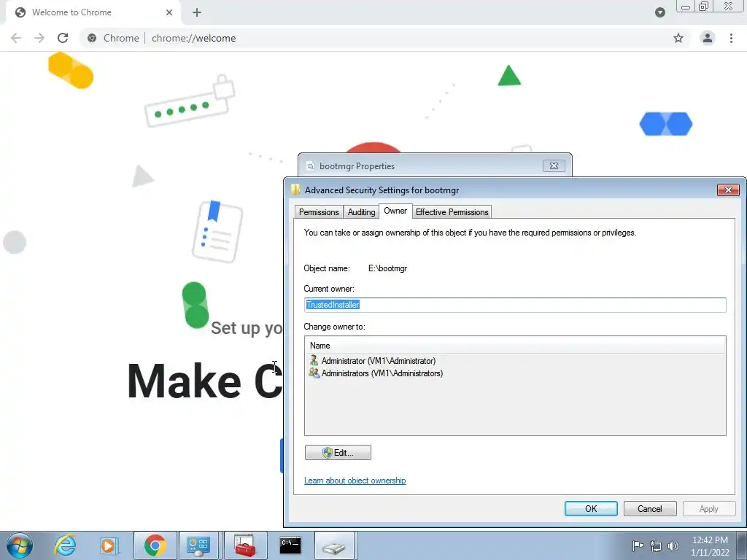The image size is (747, 560).
Task: Open new Chrome tab with plus
Action: pos(197,12)
